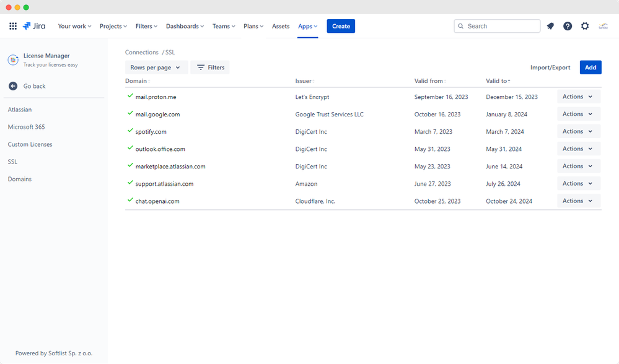Open the settings gear icon
The height and width of the screenshot is (364, 619).
[585, 26]
